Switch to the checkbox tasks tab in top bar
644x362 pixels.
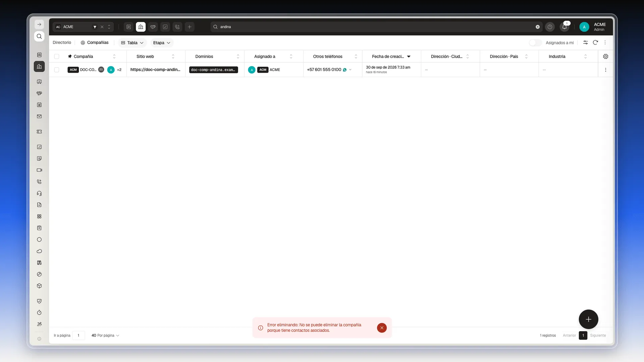tap(165, 27)
